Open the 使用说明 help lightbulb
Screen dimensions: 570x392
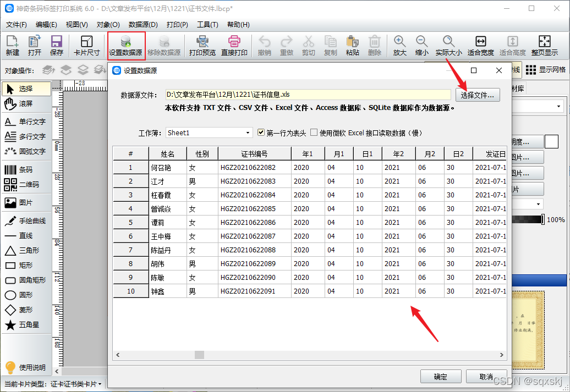point(25,368)
